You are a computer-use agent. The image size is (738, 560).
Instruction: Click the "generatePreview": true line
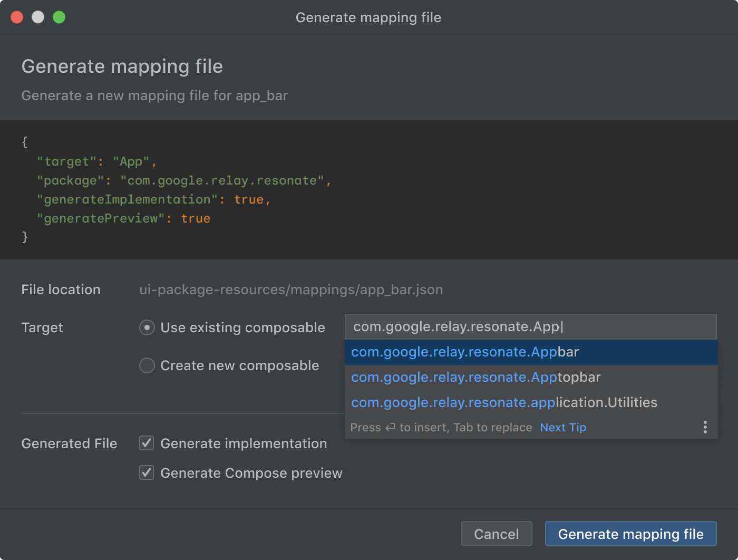click(x=123, y=218)
